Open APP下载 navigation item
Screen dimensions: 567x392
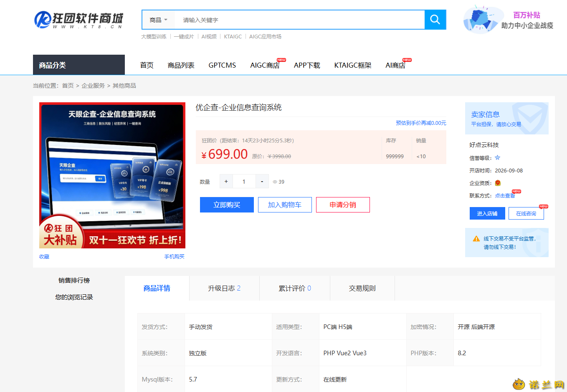tap(307, 65)
